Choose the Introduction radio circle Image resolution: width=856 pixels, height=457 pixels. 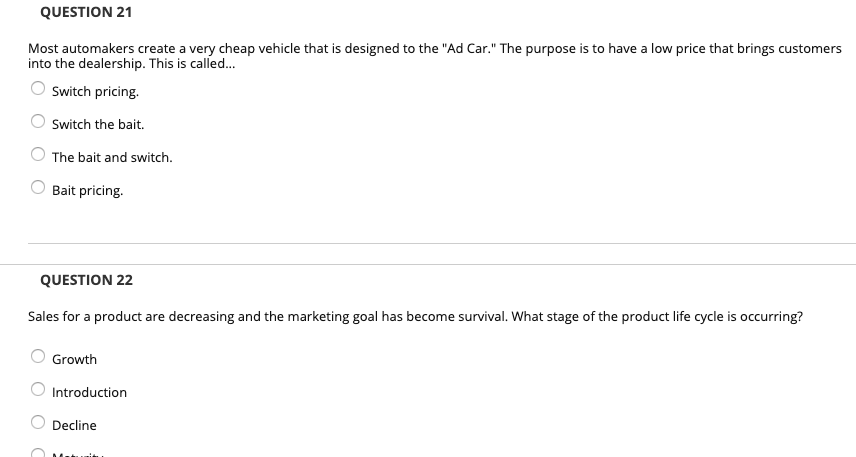38,389
